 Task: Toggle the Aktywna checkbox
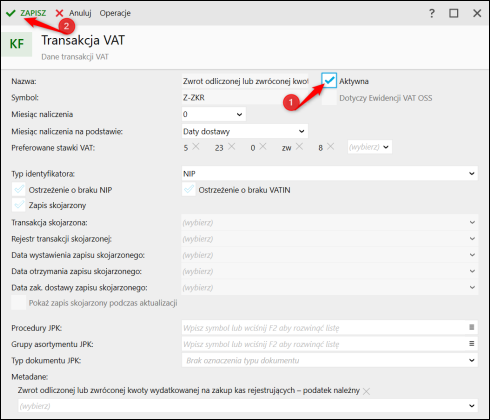329,80
